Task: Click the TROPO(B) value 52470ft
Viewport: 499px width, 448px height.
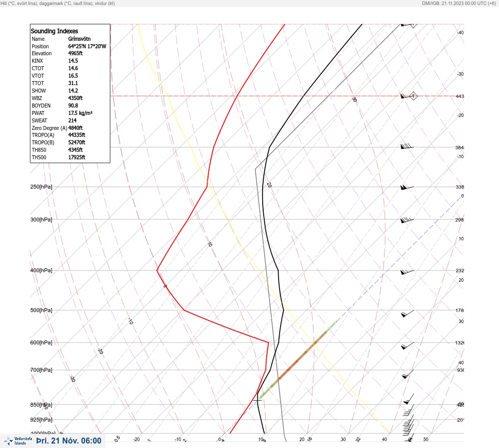Action: [77, 142]
